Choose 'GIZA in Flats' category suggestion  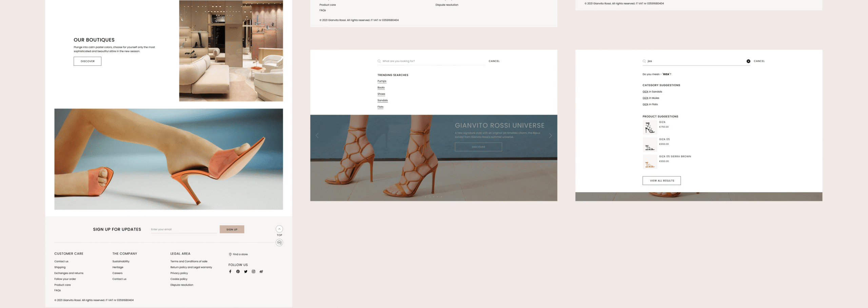coord(650,104)
